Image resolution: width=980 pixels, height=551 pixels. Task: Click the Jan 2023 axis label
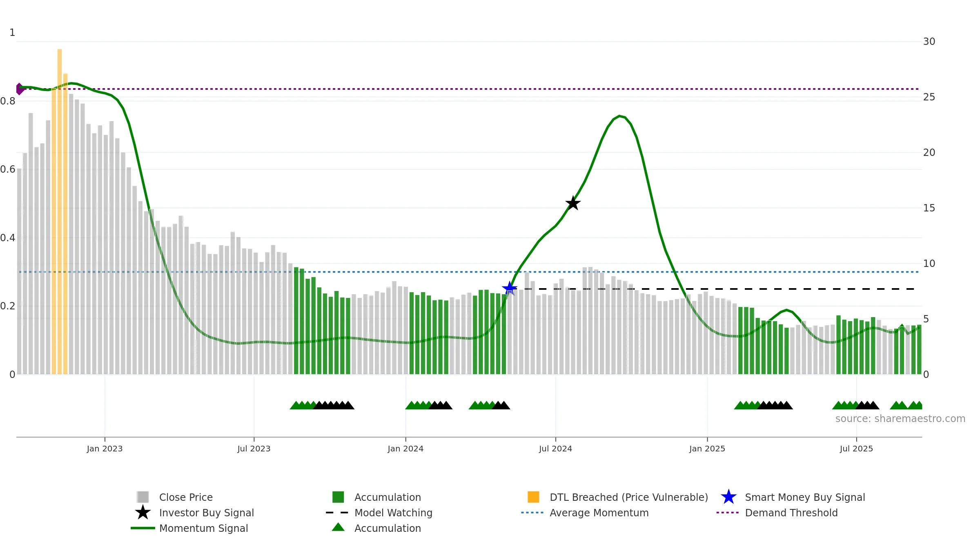tap(105, 449)
